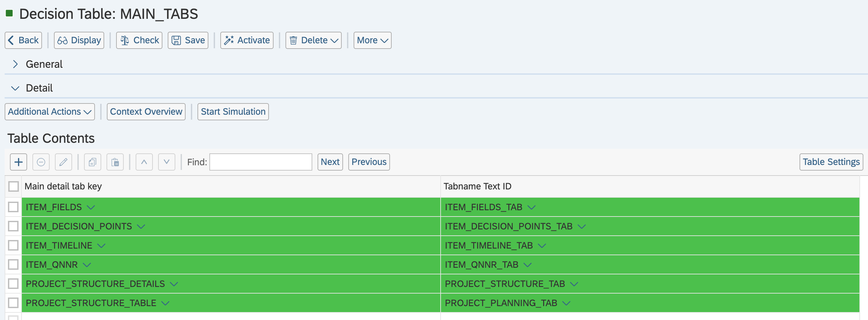868x320 pixels.
Task: Open Table Settings
Action: click(x=831, y=162)
